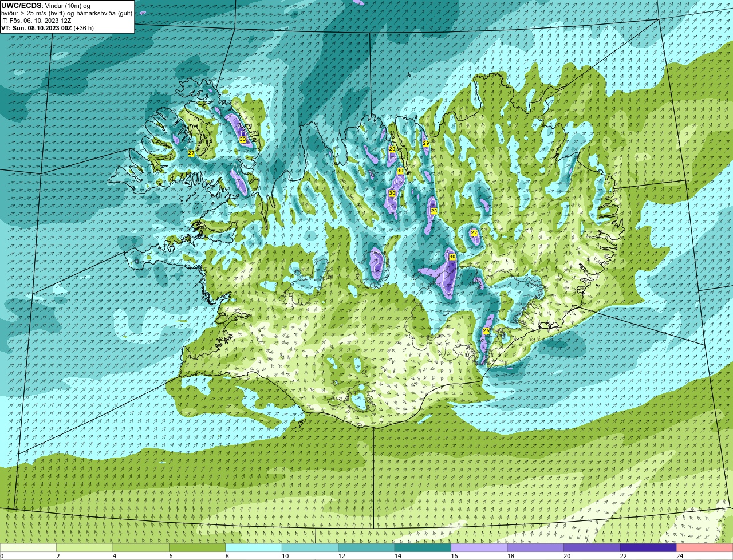Pick the cyan legend swatch between 8 and 10
Viewport: 733px width, 560px height.
[254, 548]
